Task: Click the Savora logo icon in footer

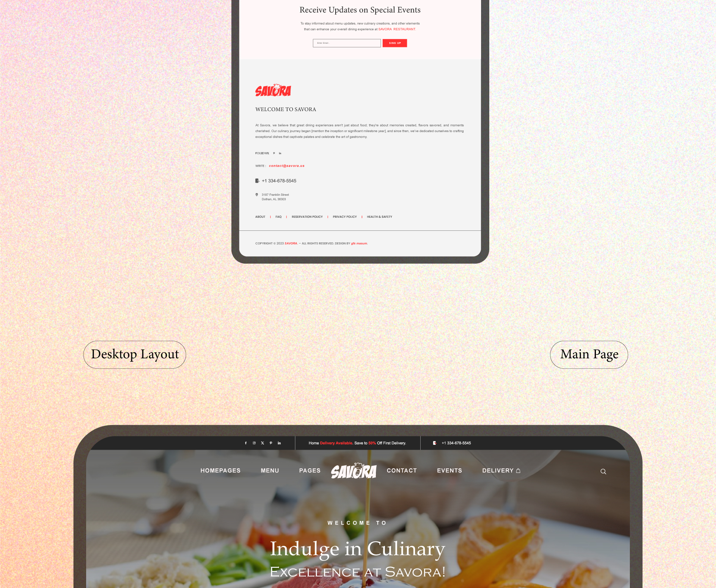Action: [272, 90]
